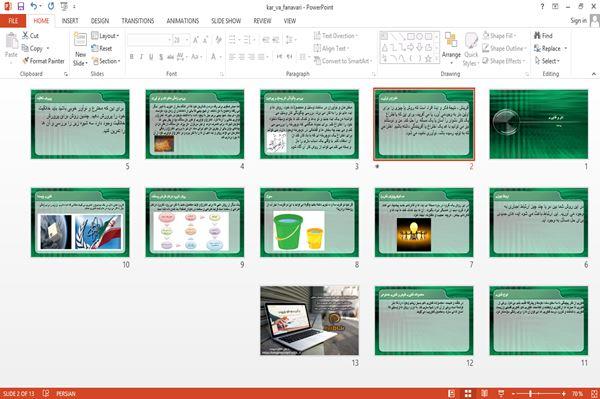Click the Save icon in quick access toolbar

(x=21, y=6)
